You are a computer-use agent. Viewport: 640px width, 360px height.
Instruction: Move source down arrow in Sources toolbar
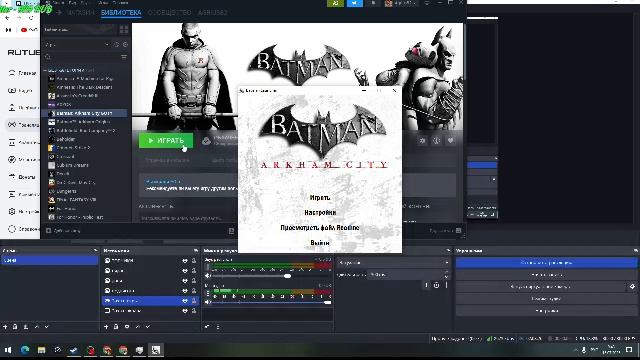148,327
